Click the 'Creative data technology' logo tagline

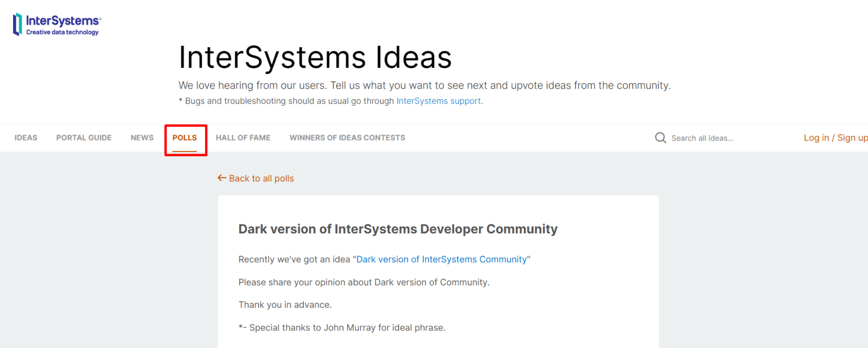62,33
